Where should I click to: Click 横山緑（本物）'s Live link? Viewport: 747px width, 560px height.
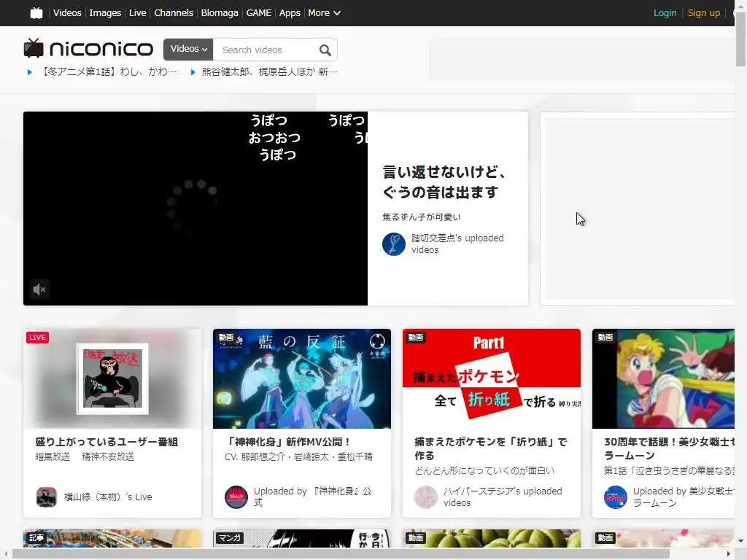[108, 497]
